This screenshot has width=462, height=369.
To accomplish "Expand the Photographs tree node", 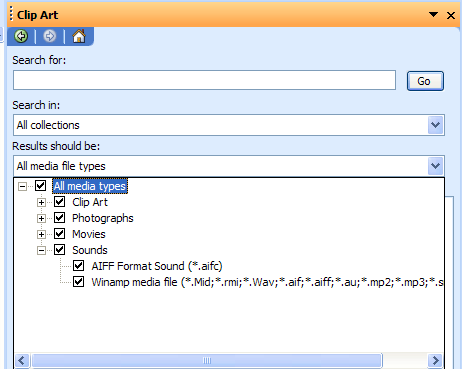I will coord(41,218).
